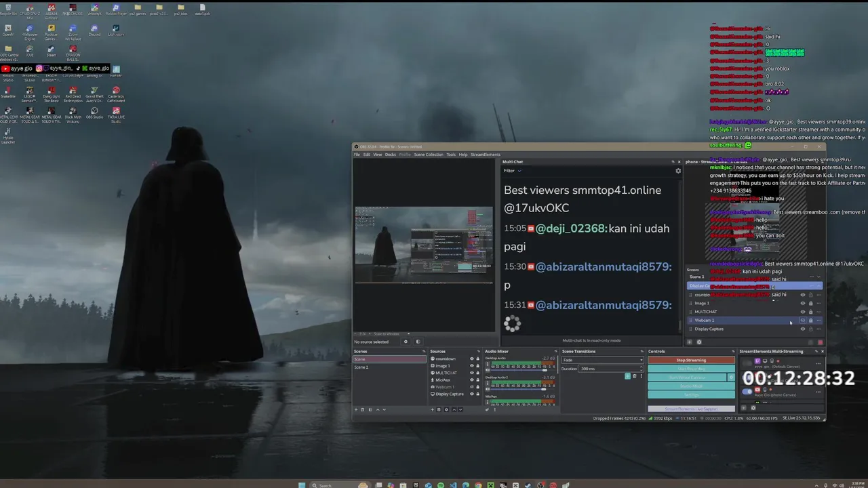Viewport: 868px width, 488px height.
Task: Open the Hytale Launcher desktop shortcut
Action: click(8, 136)
